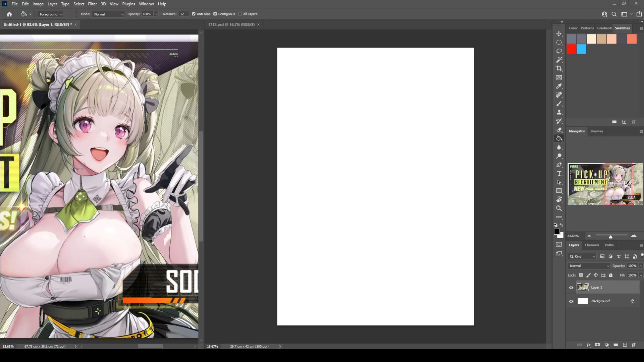The width and height of the screenshot is (644, 362).
Task: Toggle the Anti-alias checkbox
Action: click(194, 14)
